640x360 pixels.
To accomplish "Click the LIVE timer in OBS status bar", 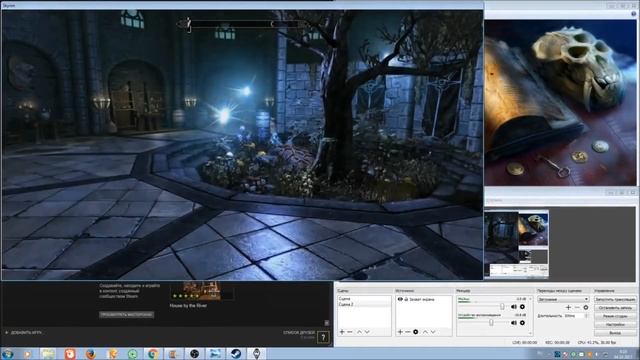I will coord(524,342).
